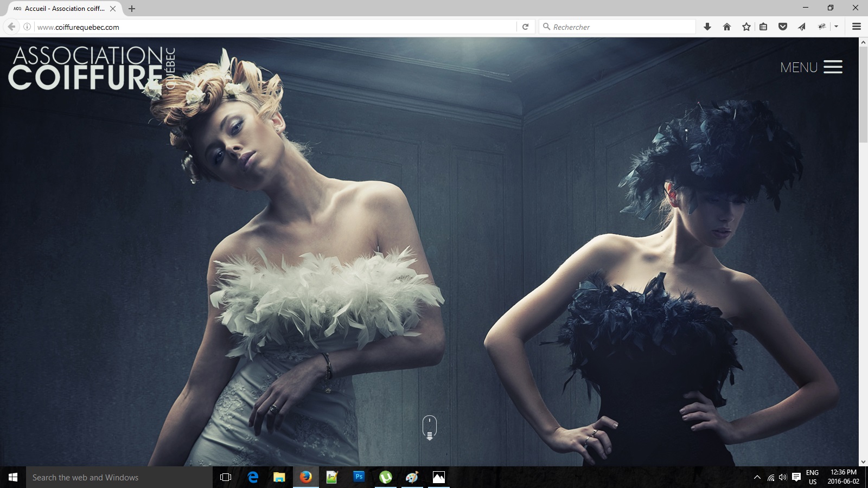Click the paper airplane share icon

pos(802,27)
